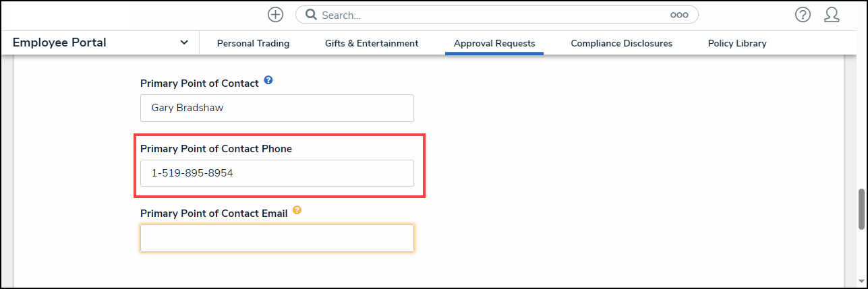Open the Policy Library tab

(x=737, y=43)
